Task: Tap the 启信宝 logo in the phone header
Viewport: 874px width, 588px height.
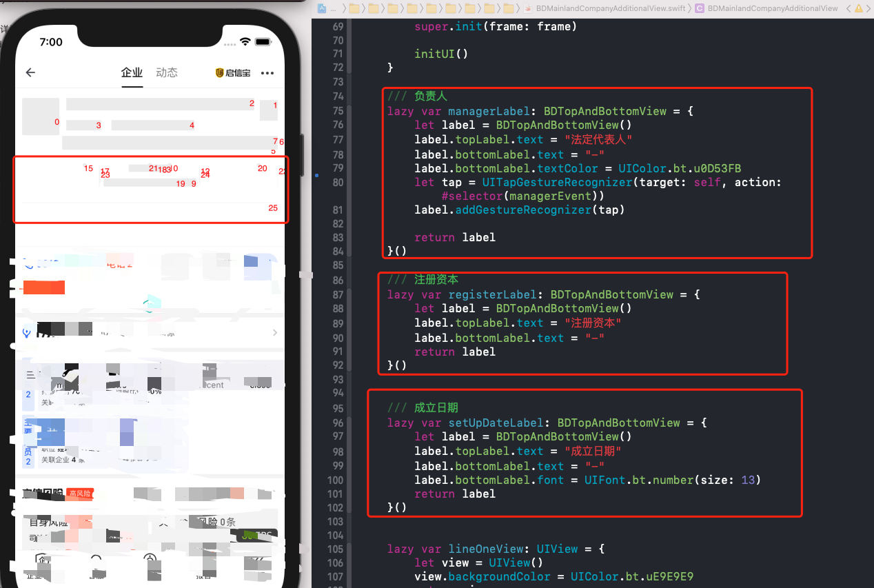Action: (x=233, y=73)
